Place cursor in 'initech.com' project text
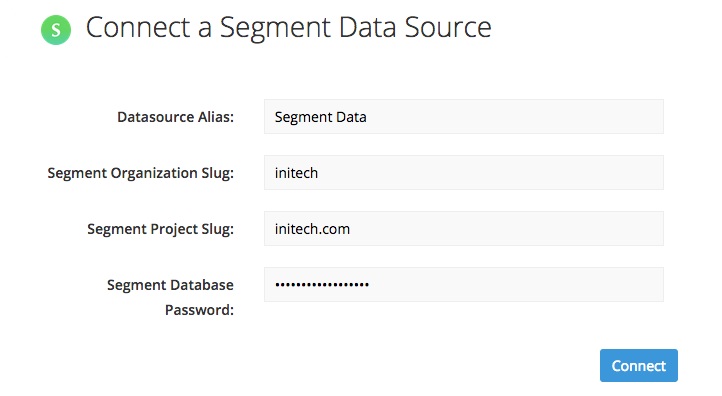 pyautogui.click(x=312, y=229)
